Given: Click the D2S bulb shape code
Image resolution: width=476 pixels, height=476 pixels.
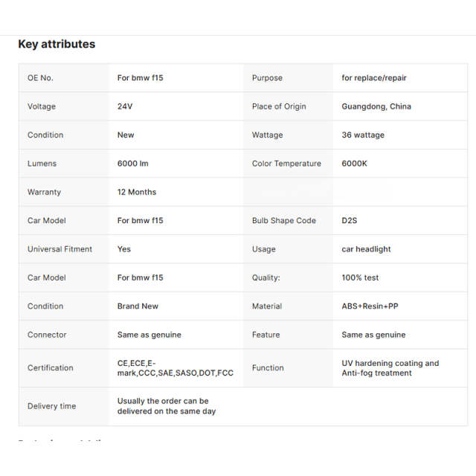Looking at the screenshot, I should (349, 221).
